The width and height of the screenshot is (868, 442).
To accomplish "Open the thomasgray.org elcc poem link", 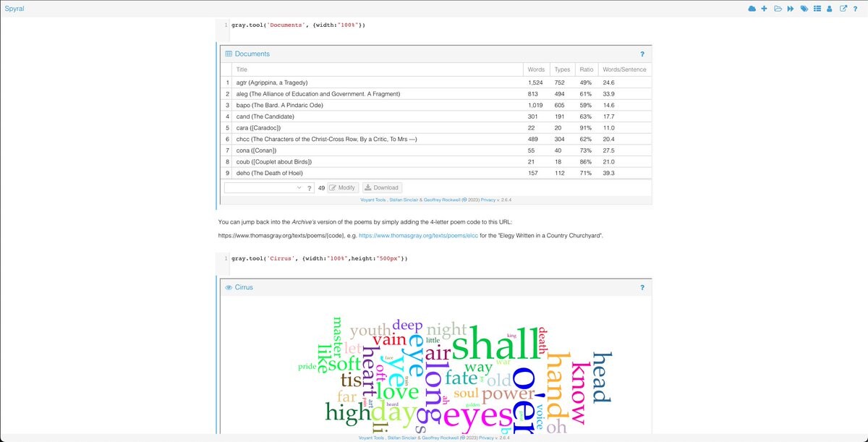I will click(417, 236).
